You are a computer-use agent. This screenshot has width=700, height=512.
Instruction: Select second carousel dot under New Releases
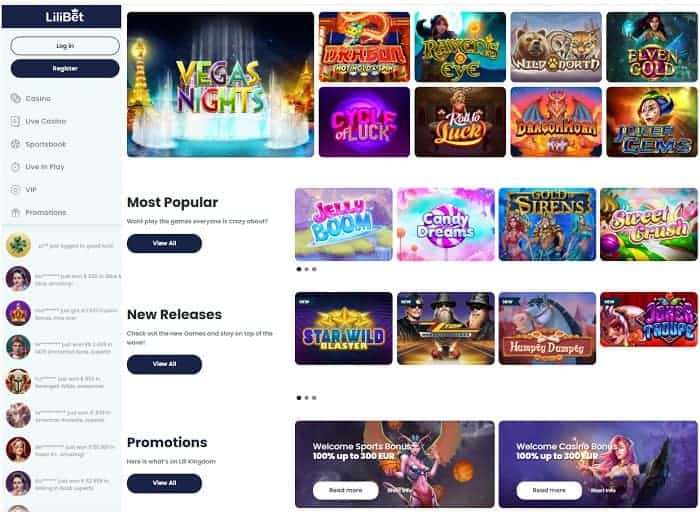307,398
